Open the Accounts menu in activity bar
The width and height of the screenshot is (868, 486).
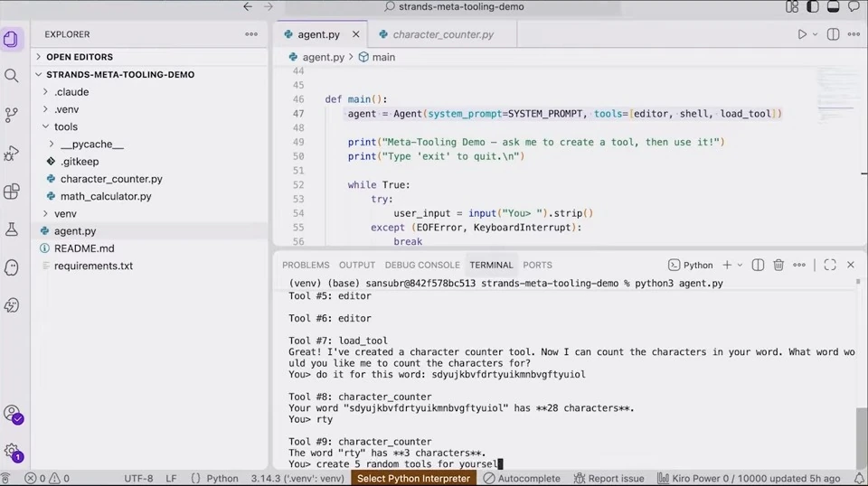[12, 414]
